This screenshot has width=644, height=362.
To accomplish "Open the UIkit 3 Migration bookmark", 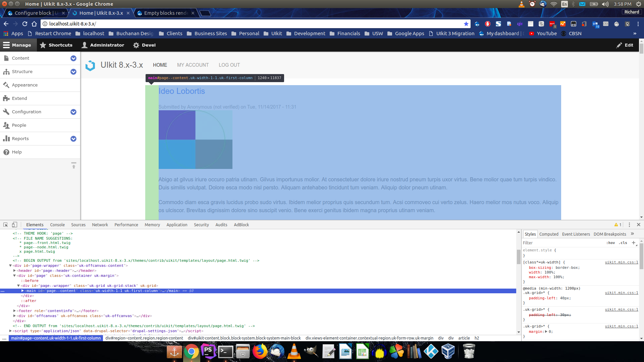I will (451, 34).
